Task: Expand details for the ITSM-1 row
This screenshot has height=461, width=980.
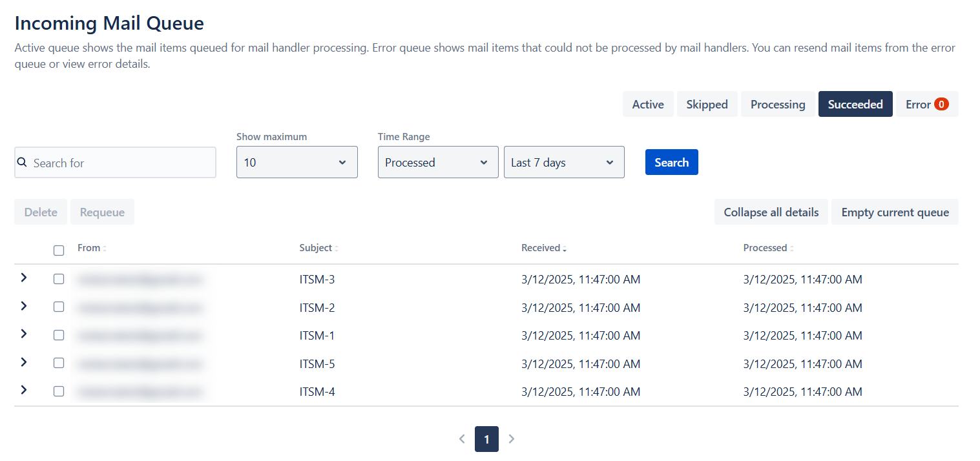Action: pos(24,334)
